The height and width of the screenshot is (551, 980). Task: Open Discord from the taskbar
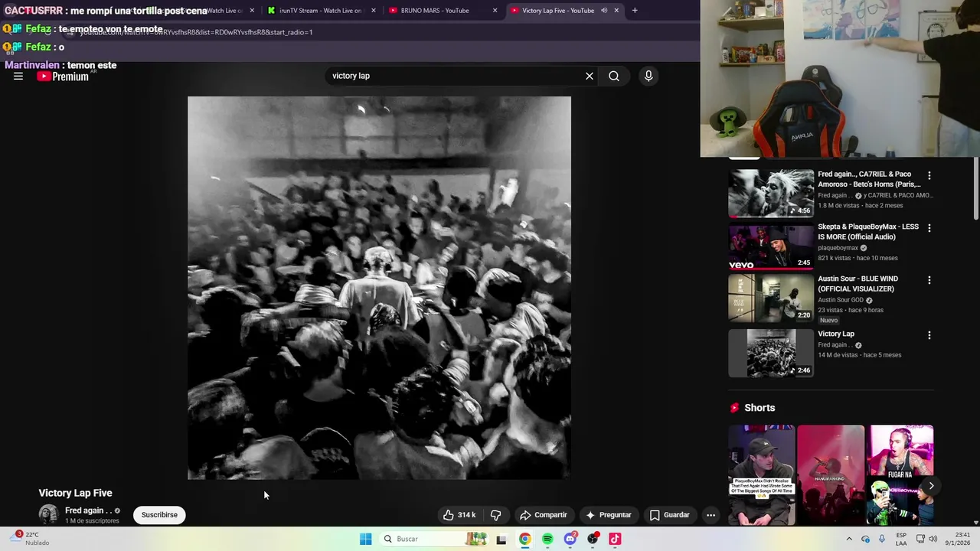coord(570,539)
